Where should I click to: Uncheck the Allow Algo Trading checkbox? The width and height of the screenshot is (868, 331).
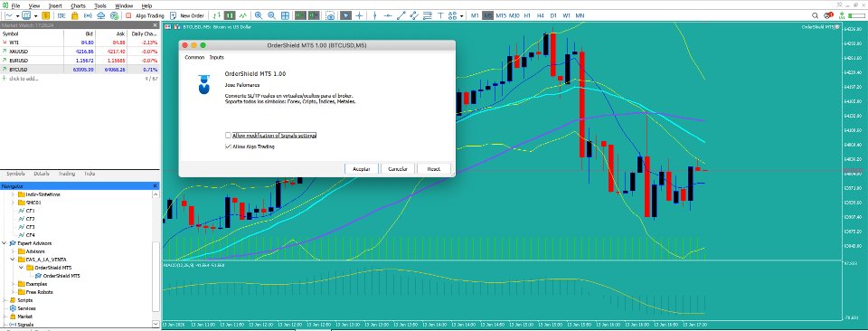228,147
